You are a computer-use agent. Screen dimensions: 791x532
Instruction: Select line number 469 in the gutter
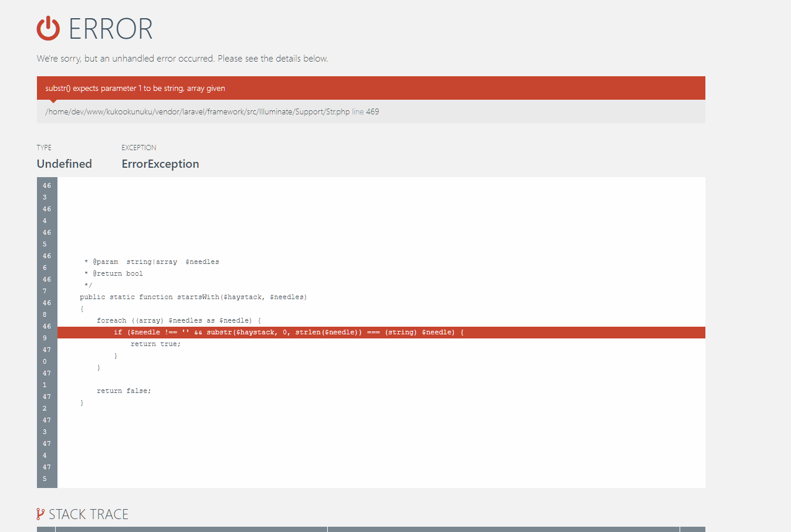(x=46, y=331)
